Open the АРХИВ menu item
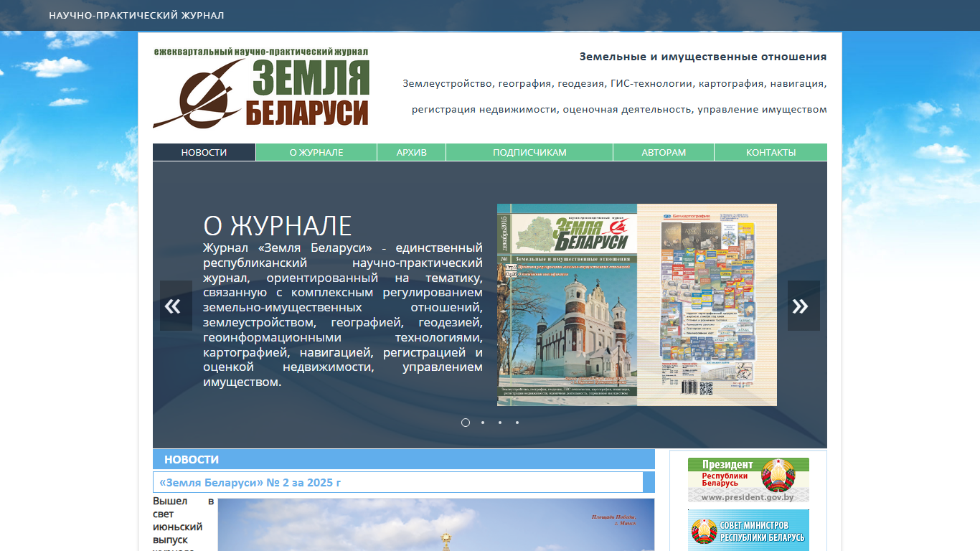Image resolution: width=980 pixels, height=551 pixels. 412,152
